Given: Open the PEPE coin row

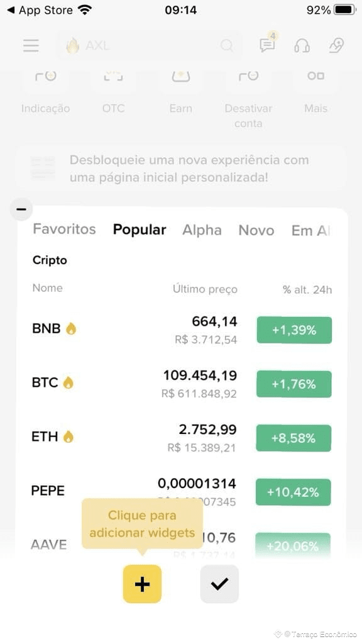Looking at the screenshot, I should (181, 491).
